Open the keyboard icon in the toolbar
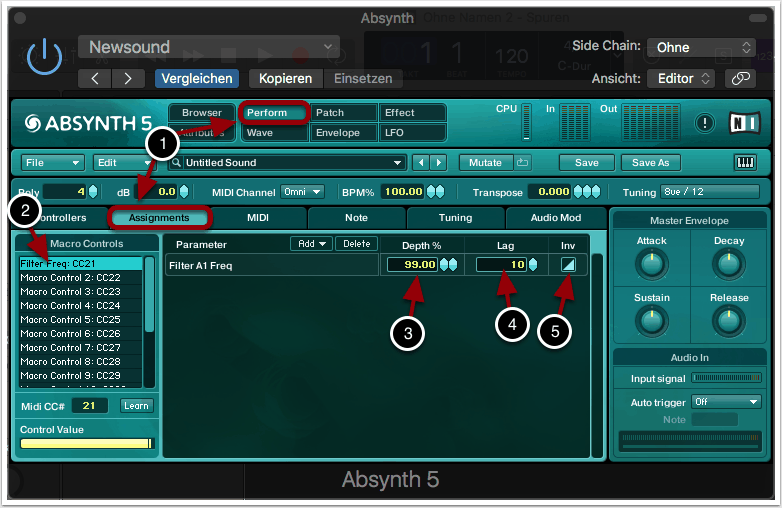This screenshot has height=508, width=782. [x=745, y=162]
